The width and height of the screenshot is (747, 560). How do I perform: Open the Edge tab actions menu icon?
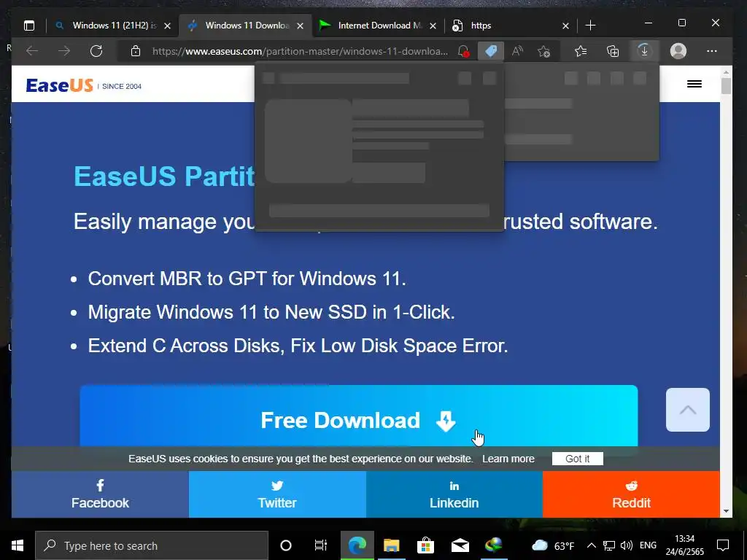(29, 26)
